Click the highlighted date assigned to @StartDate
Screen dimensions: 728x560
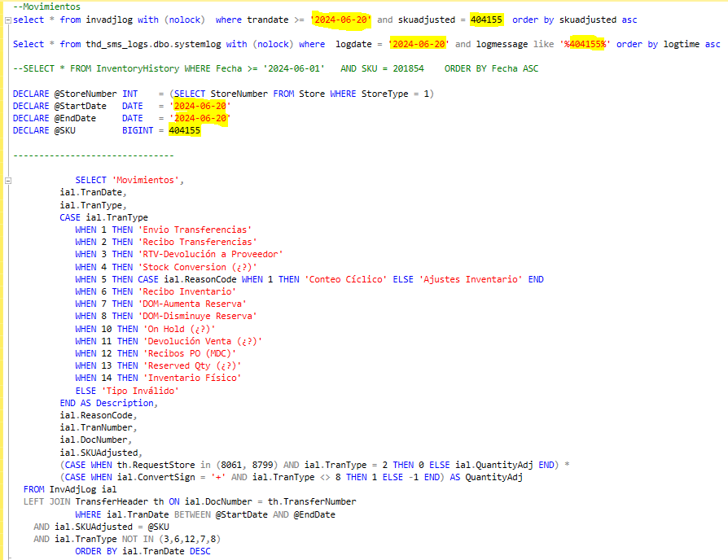(200, 106)
